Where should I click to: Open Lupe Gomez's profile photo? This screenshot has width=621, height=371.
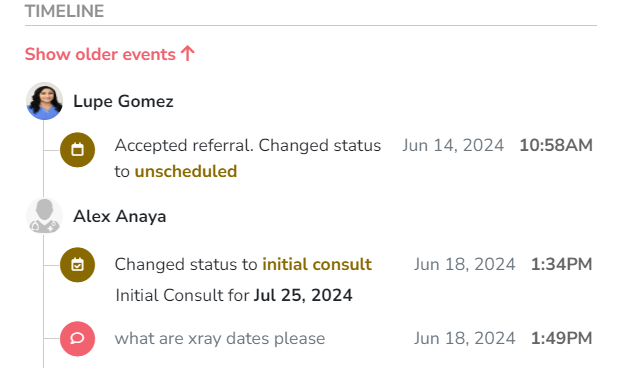tap(44, 101)
